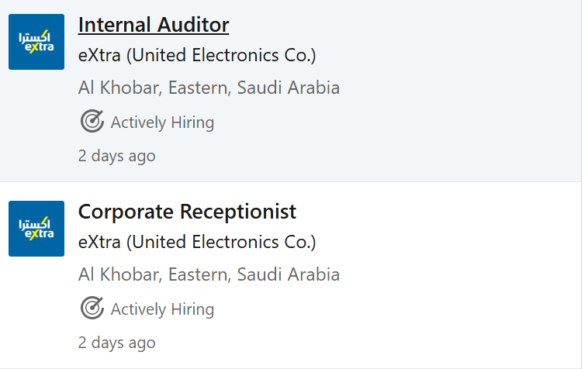Viewport: 588px width, 369px height.
Task: Click the target icon in Corporate Receptionist card
Action: [x=92, y=308]
